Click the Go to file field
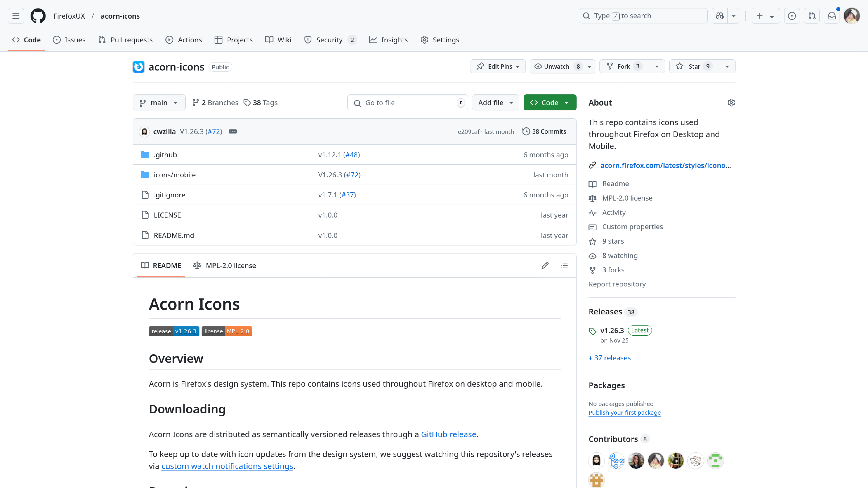The height and width of the screenshot is (488, 868). 408,103
